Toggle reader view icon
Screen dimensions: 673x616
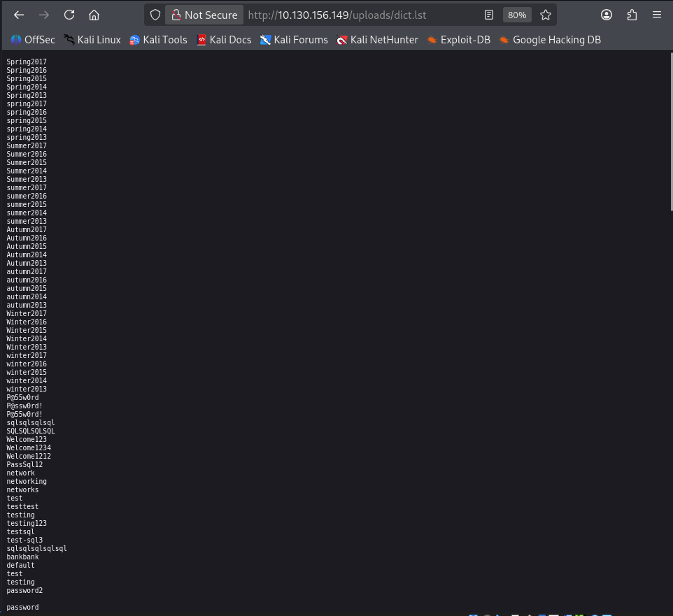click(489, 15)
